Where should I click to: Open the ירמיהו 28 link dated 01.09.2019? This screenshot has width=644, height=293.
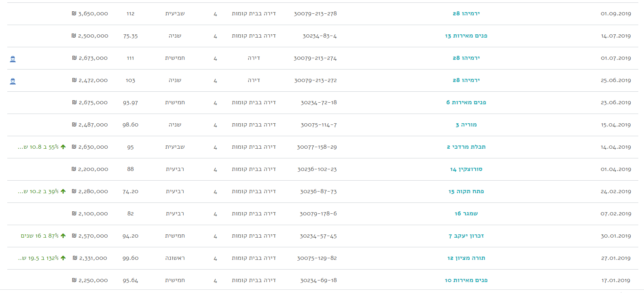tap(466, 14)
